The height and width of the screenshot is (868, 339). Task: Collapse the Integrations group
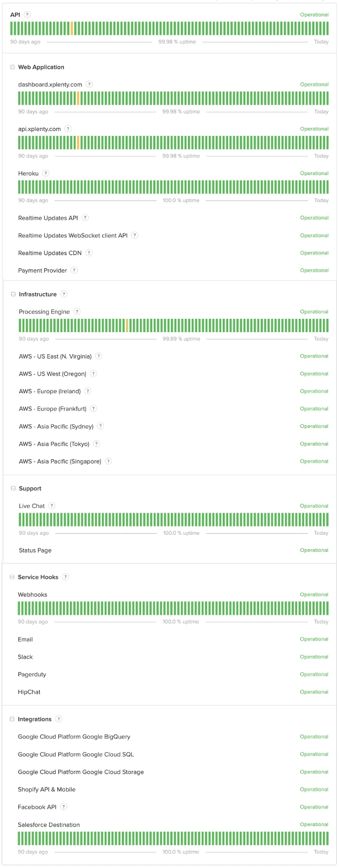[x=12, y=719]
